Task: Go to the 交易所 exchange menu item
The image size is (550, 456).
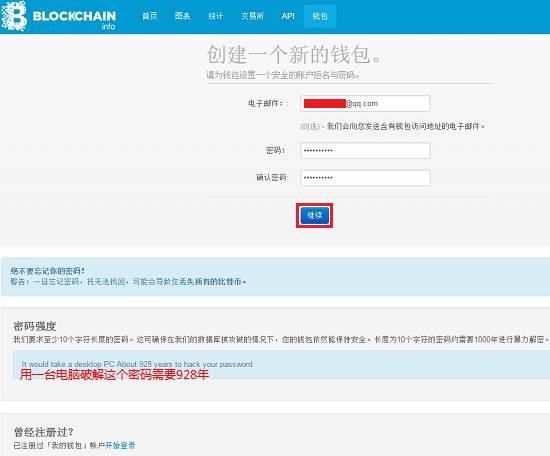Action: (252, 16)
